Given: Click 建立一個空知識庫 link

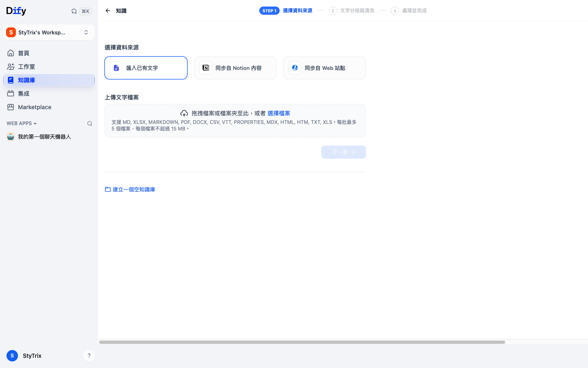Looking at the screenshot, I should [x=134, y=189].
